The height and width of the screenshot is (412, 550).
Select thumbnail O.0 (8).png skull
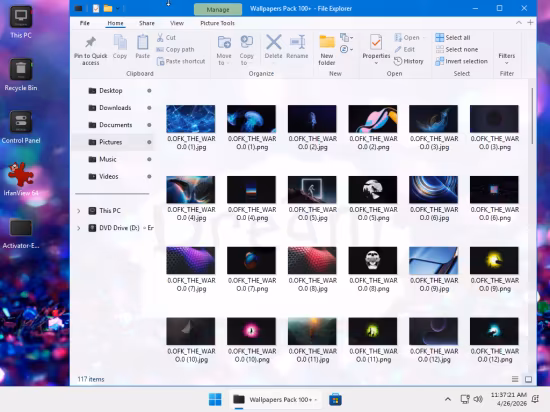coord(373,261)
